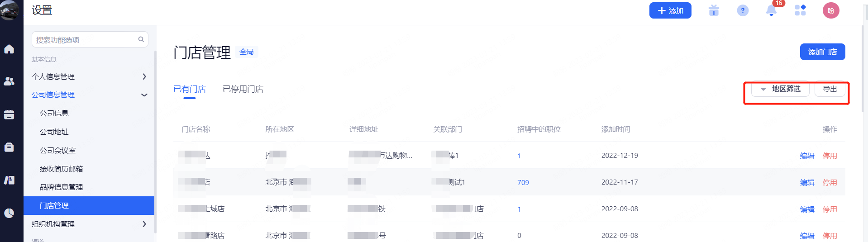Click the home icon in left sidebar
868x242 pixels.
(9, 49)
